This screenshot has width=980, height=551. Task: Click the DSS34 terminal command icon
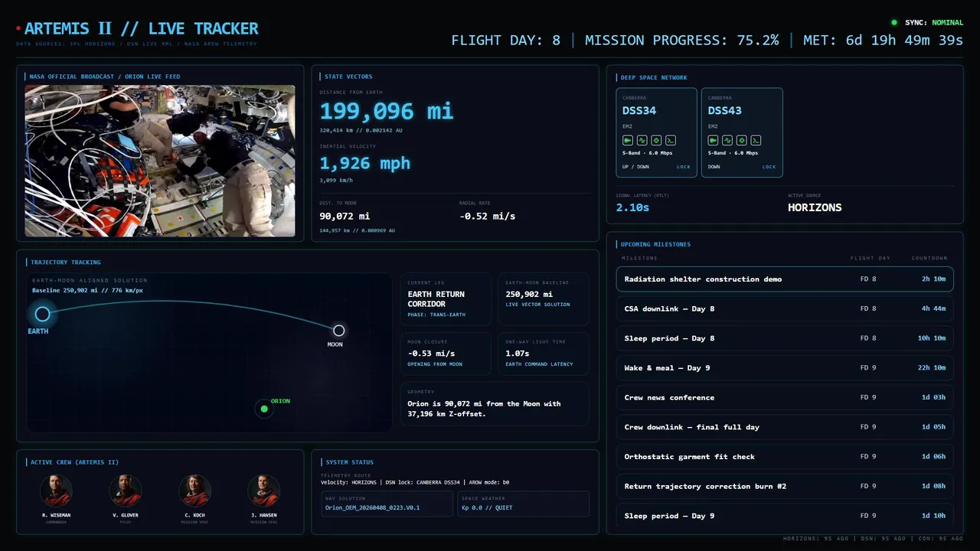tap(670, 140)
